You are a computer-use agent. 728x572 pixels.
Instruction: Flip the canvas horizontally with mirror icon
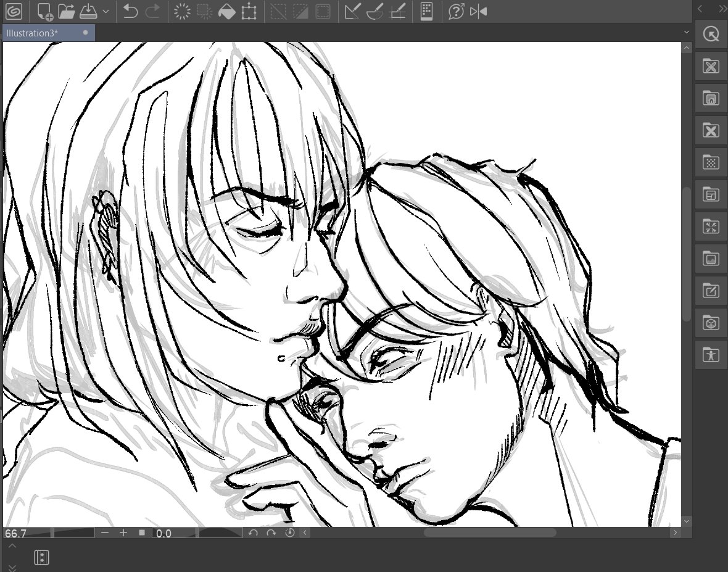(478, 11)
